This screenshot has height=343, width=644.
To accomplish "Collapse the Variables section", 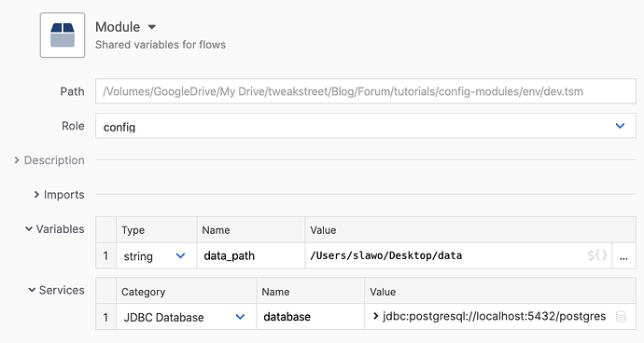I will pyautogui.click(x=29, y=229).
